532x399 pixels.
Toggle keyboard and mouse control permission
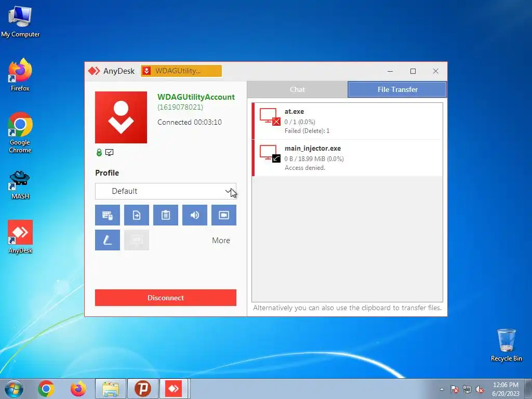pos(107,215)
